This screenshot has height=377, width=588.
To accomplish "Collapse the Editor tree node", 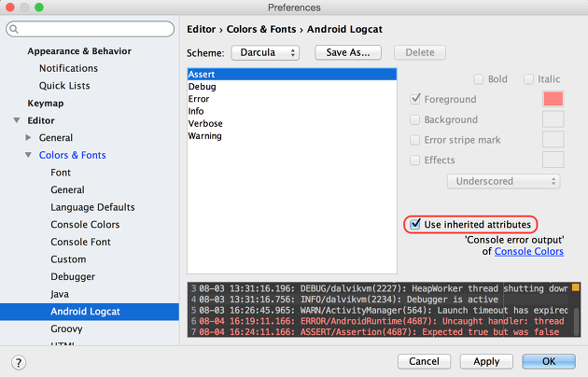I will coord(17,120).
